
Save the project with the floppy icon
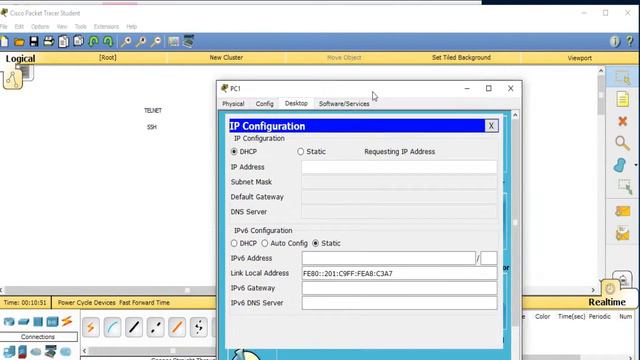point(34,41)
